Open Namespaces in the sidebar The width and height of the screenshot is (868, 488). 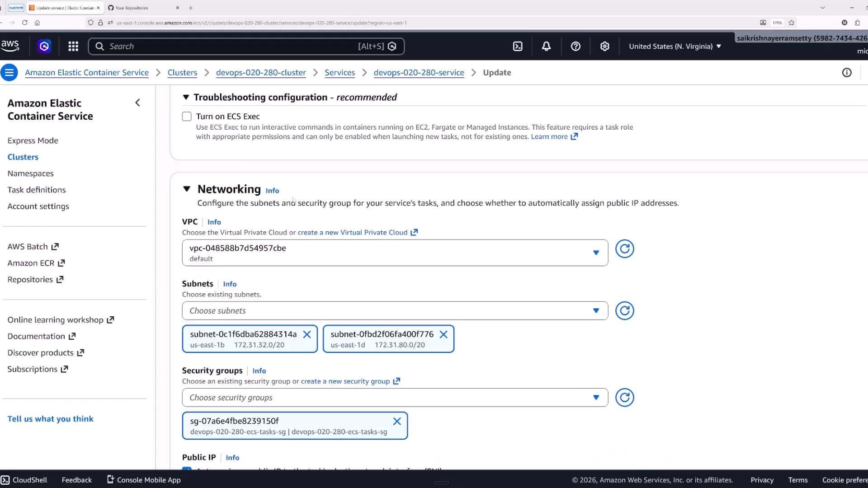point(30,174)
